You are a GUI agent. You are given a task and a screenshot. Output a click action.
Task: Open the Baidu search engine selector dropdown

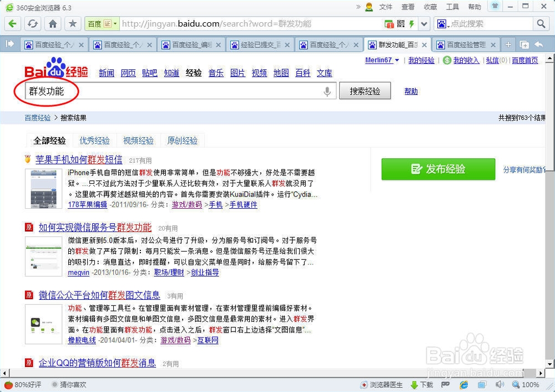point(443,24)
